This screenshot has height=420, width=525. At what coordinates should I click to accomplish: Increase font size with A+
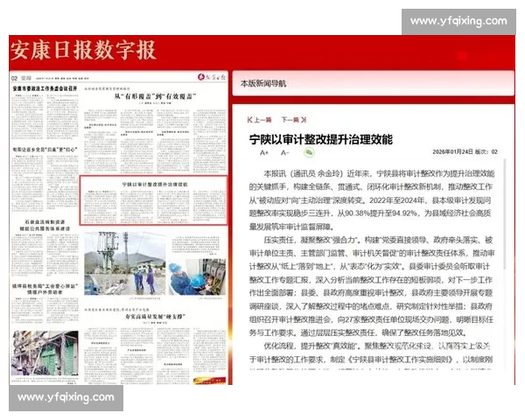click(264, 153)
